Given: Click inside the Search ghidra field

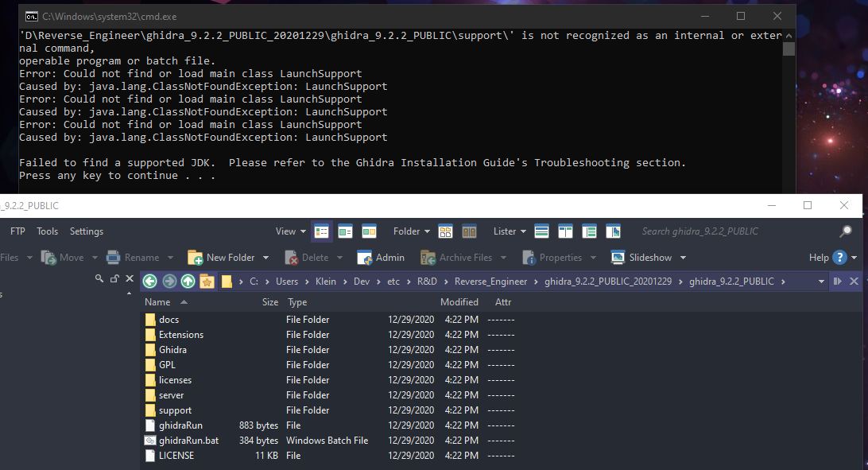Looking at the screenshot, I should coord(699,231).
